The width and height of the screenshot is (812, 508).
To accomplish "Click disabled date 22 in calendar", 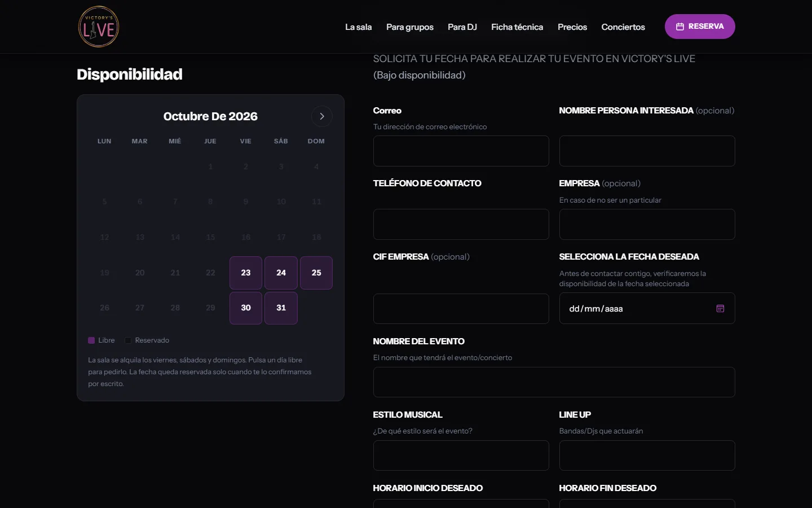I will (x=210, y=273).
